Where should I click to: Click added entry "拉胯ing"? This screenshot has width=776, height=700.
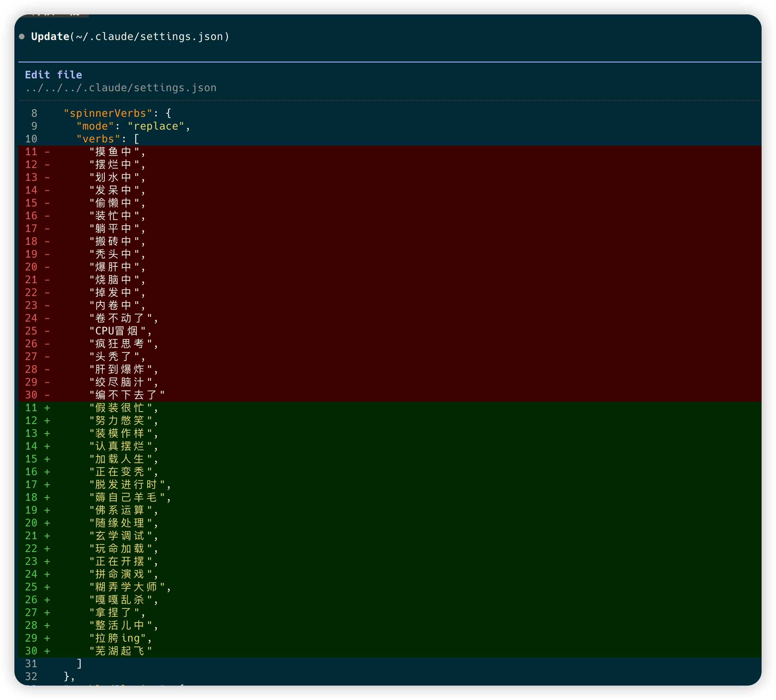(118, 638)
